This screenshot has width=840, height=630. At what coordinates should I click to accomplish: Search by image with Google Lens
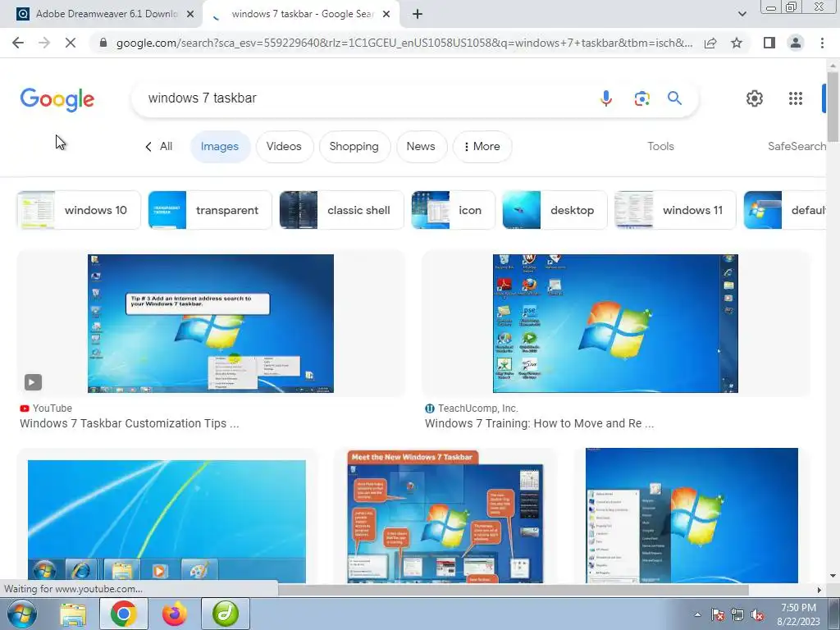tap(641, 98)
